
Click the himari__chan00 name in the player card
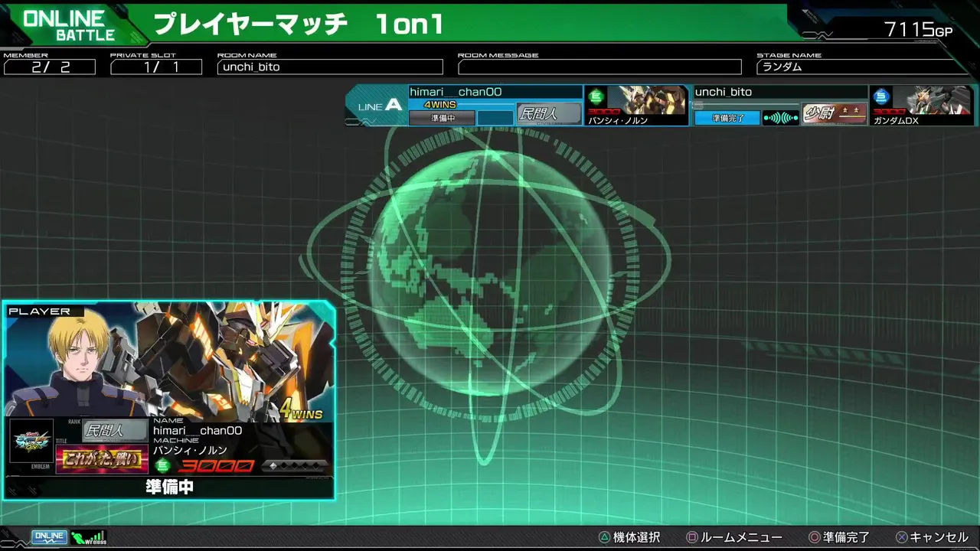[x=198, y=431]
